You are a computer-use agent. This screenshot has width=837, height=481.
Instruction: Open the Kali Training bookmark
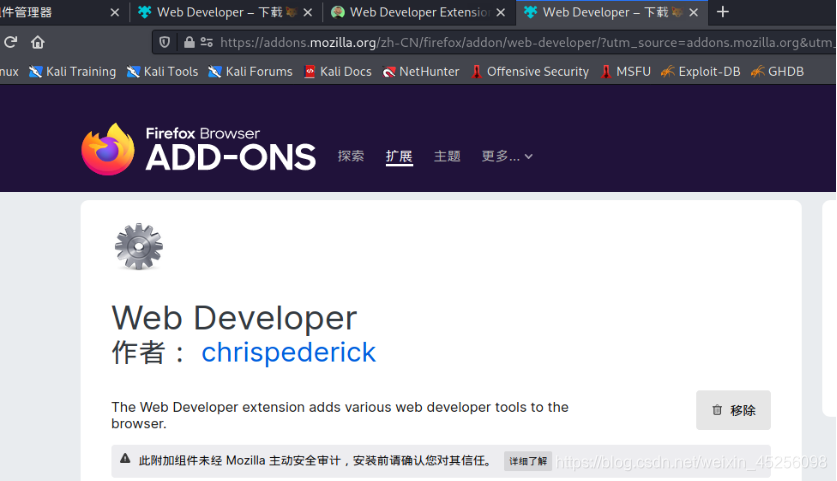72,72
